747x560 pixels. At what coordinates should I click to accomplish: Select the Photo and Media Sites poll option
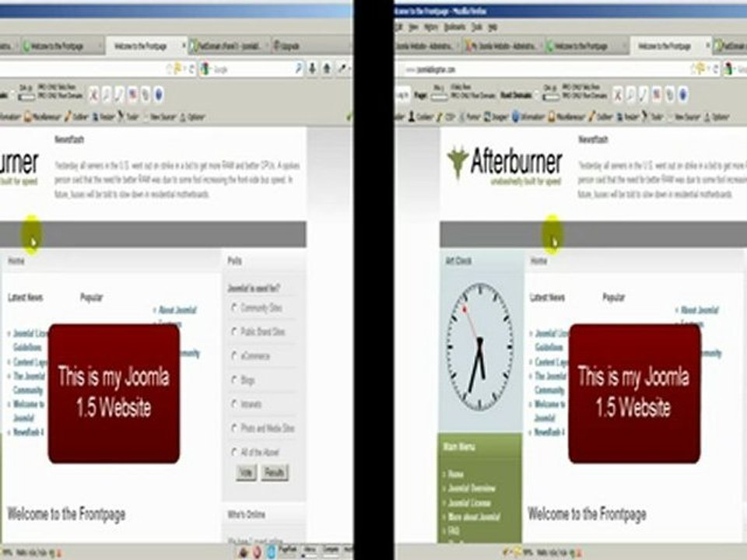pyautogui.click(x=234, y=428)
